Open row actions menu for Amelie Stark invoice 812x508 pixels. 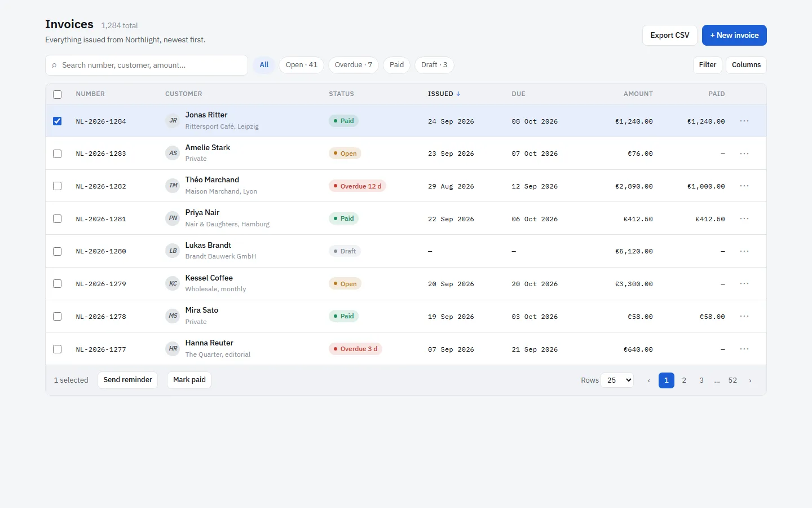click(744, 154)
